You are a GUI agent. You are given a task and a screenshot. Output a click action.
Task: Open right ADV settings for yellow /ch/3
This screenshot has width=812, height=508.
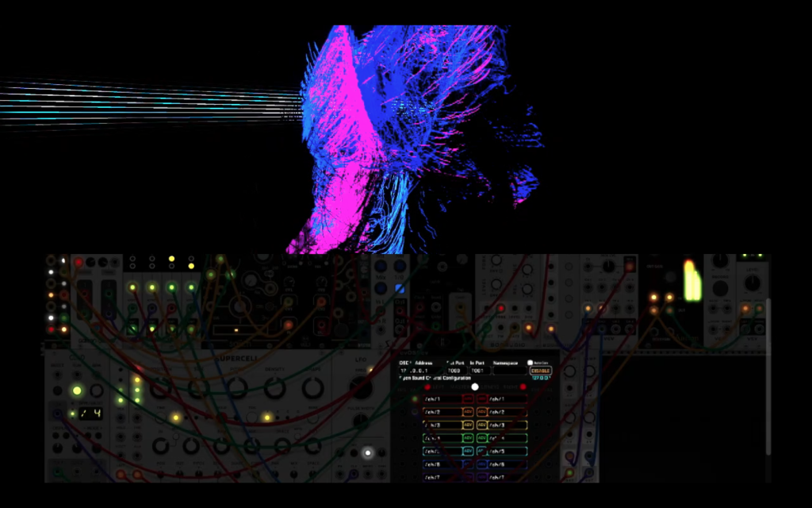(x=481, y=425)
